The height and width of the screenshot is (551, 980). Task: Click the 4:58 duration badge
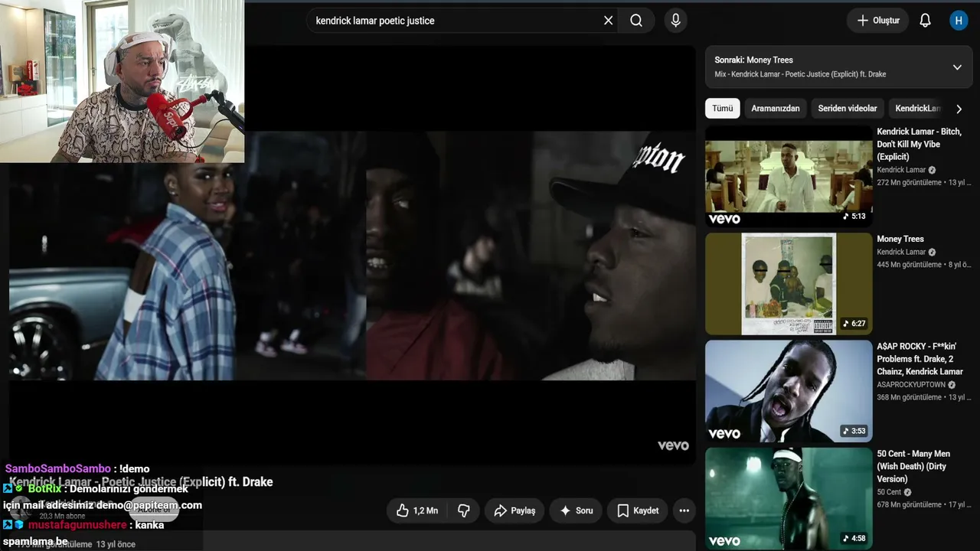pyautogui.click(x=854, y=538)
